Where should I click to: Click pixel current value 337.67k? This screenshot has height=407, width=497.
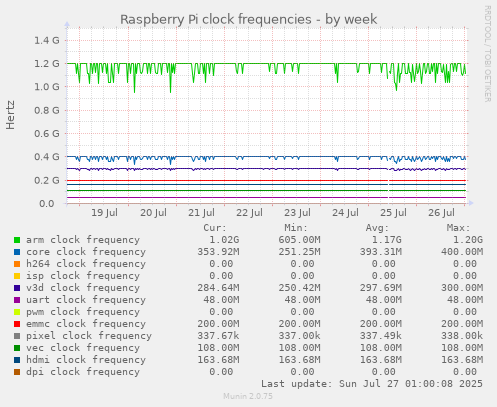click(218, 336)
